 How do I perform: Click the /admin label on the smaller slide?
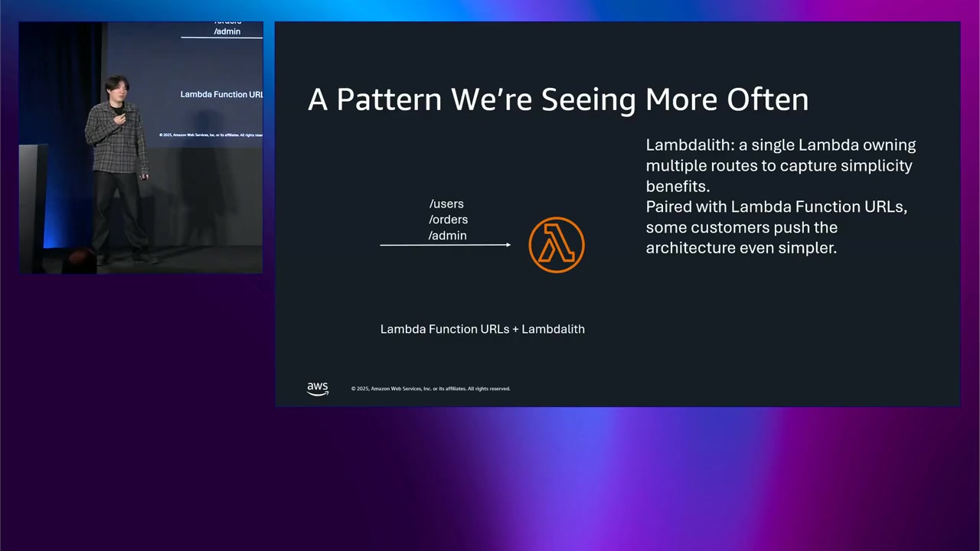(x=227, y=31)
